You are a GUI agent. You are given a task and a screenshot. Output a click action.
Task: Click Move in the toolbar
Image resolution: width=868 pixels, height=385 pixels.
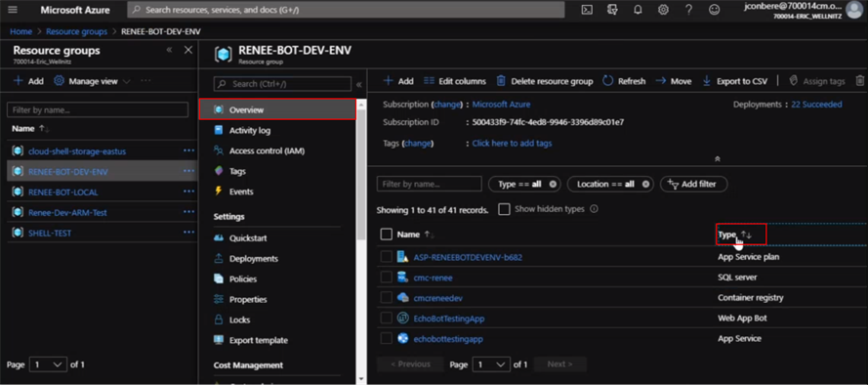coord(674,81)
